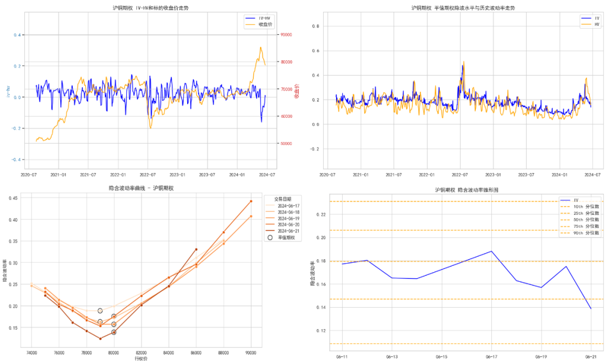Select the 'IV-HV' legend entry in top-left chart
The height and width of the screenshot is (364, 609).
click(x=258, y=18)
